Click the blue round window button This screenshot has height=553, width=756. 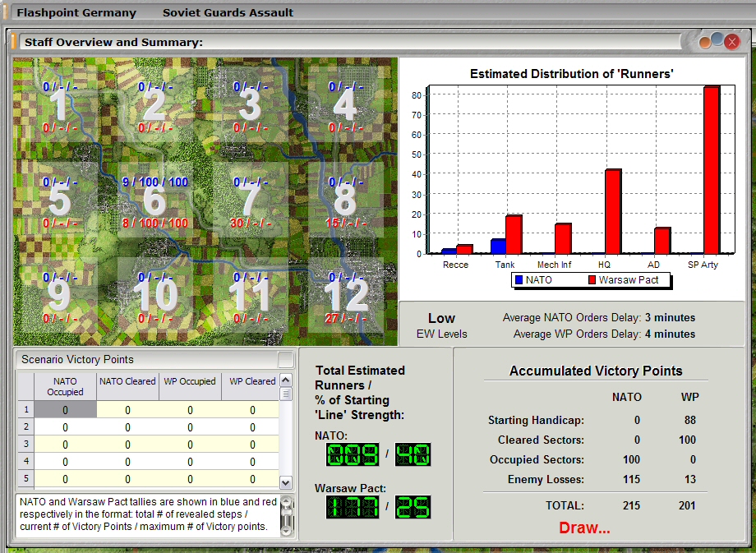(717, 39)
